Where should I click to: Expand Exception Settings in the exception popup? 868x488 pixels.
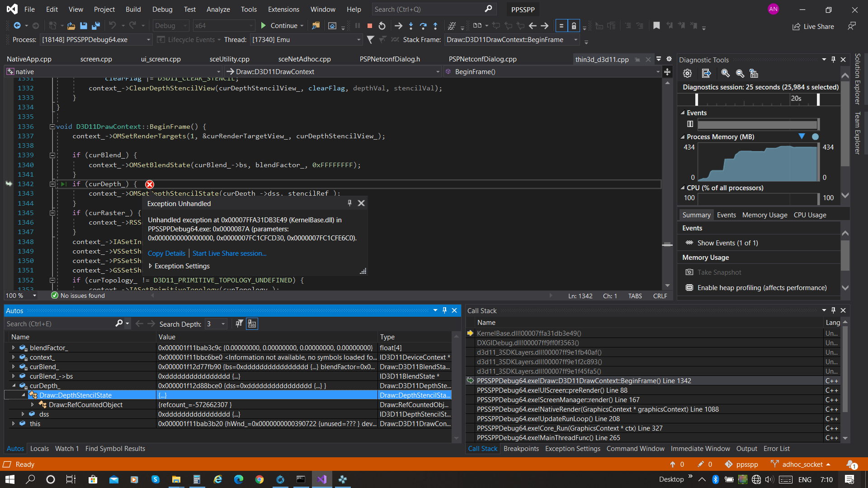tap(179, 266)
